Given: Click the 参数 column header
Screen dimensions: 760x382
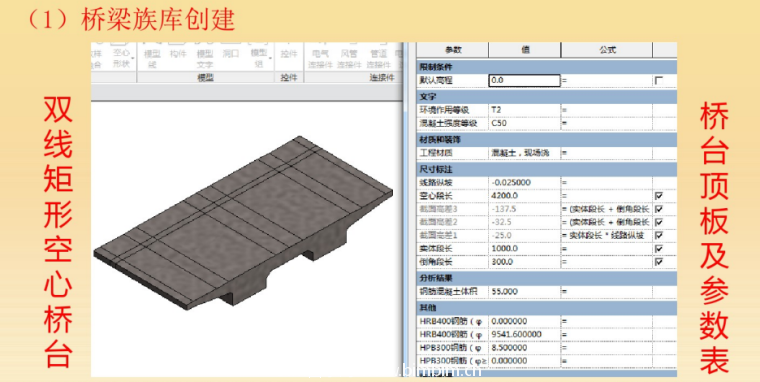Looking at the screenshot, I should pos(453,50).
